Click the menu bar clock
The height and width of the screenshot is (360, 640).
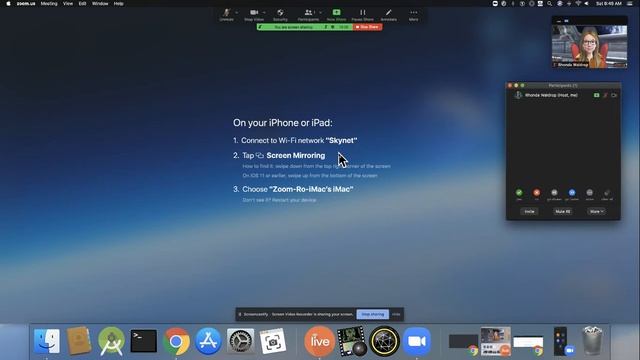[609, 4]
